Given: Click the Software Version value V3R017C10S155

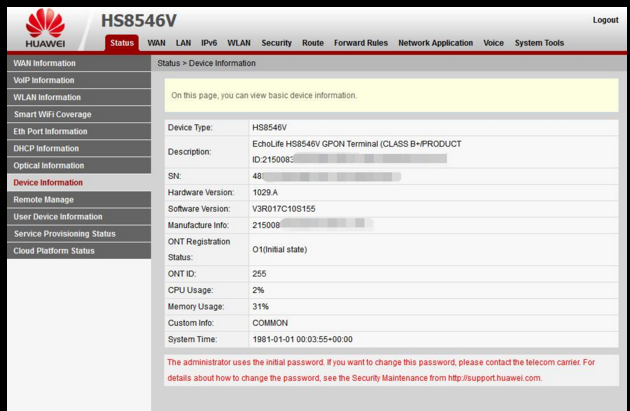Looking at the screenshot, I should point(284,209).
